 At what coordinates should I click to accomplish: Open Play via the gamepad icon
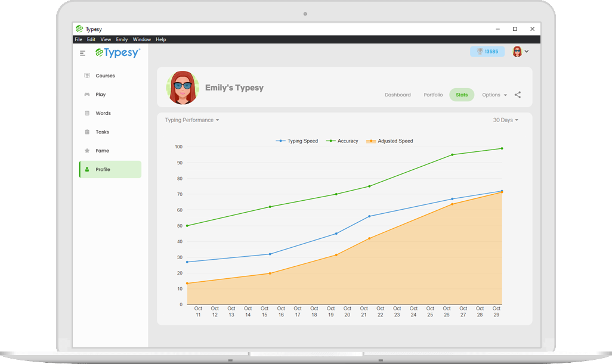87,94
